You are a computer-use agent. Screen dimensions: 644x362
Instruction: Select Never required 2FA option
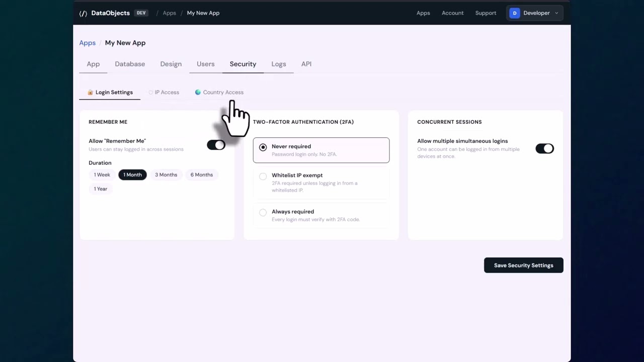point(321,150)
